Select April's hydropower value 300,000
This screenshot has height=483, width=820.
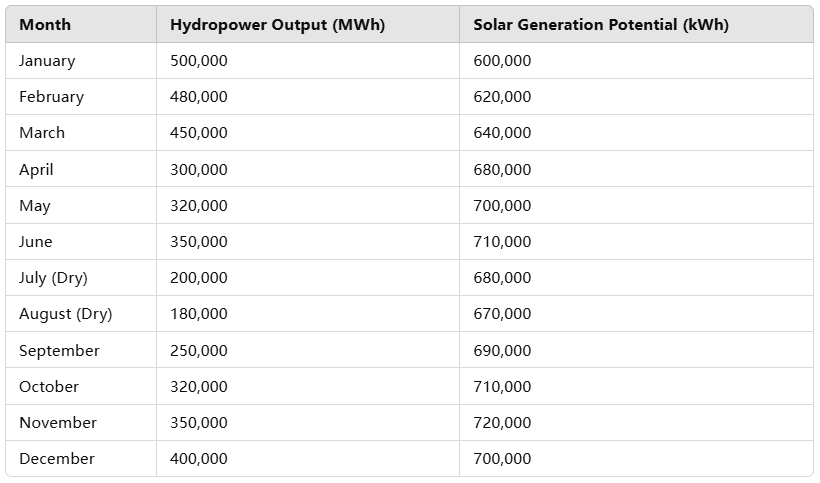click(x=199, y=169)
